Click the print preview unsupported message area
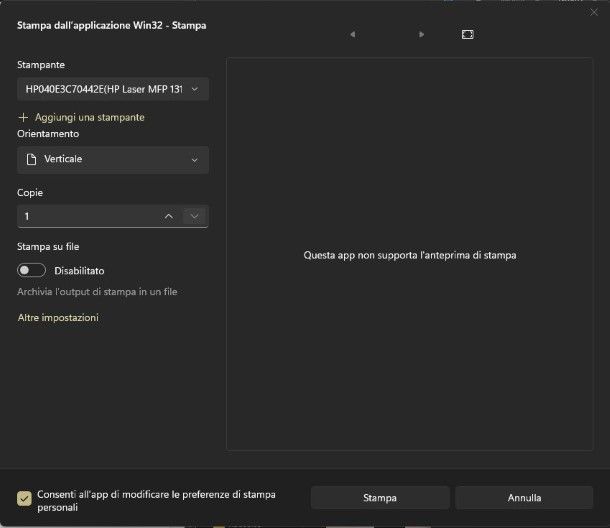 point(409,256)
